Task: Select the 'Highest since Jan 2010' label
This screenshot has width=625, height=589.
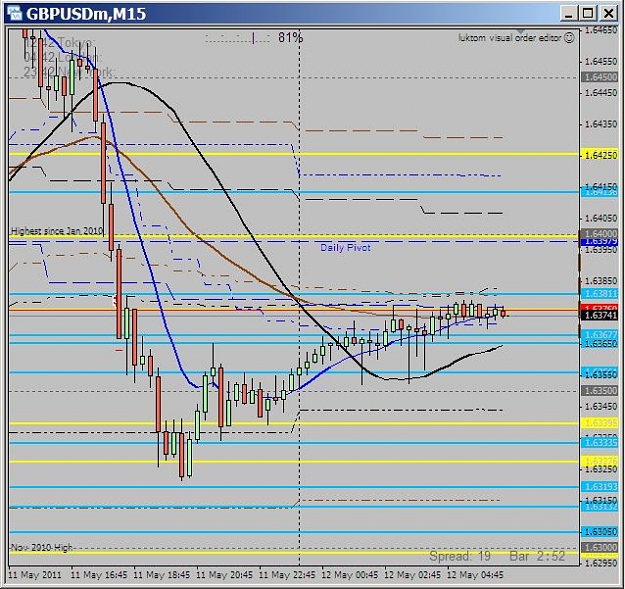Action: pos(57,231)
